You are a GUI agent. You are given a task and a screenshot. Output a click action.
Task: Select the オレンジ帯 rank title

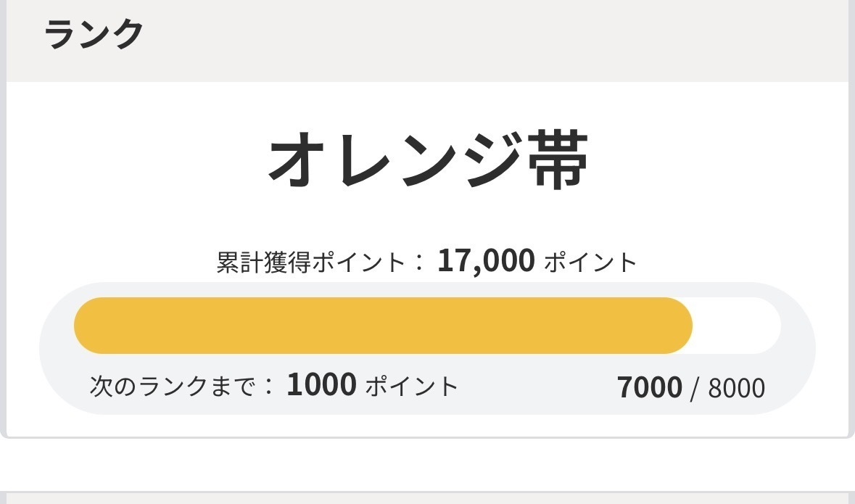(x=429, y=160)
